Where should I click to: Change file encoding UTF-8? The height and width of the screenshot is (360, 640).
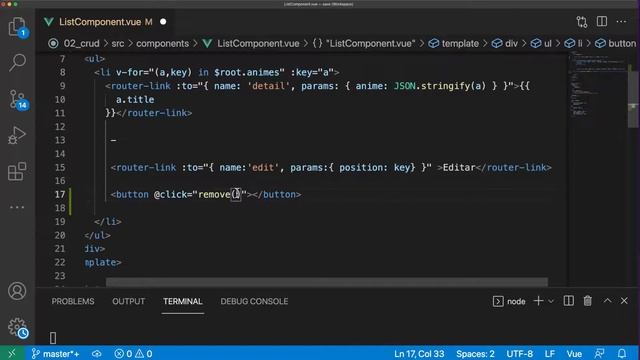(x=519, y=353)
